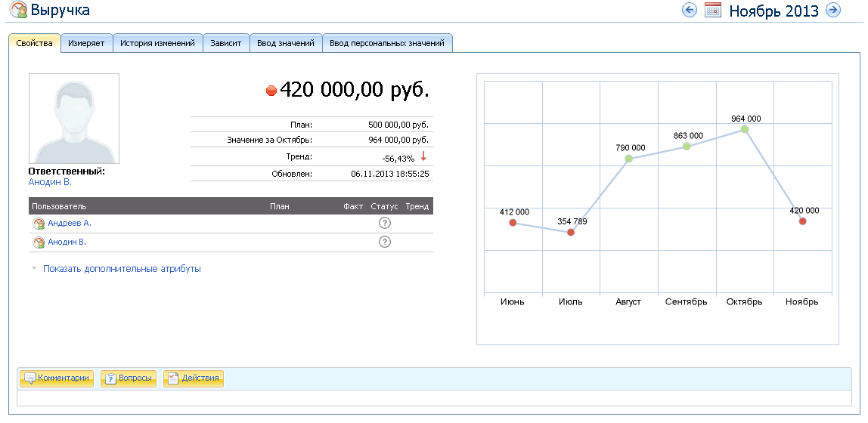Expand Показать дополнительные атрибуты section

(121, 269)
